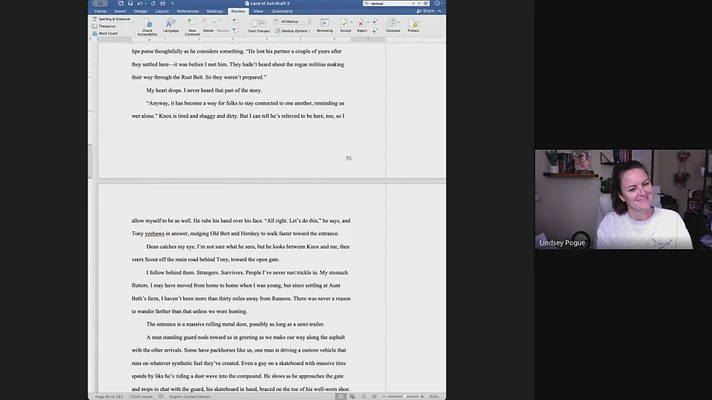Jump to previous change

(375, 21)
